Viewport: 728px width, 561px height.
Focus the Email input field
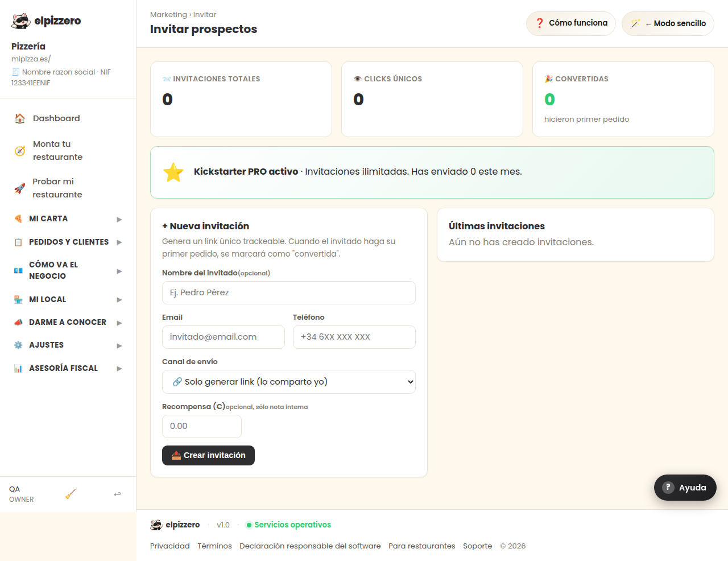click(224, 337)
